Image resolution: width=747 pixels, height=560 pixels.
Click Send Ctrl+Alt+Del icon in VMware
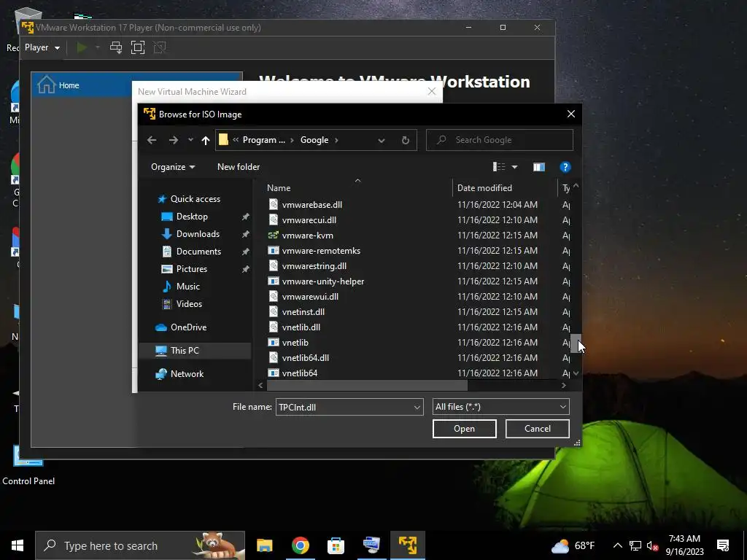pyautogui.click(x=116, y=47)
